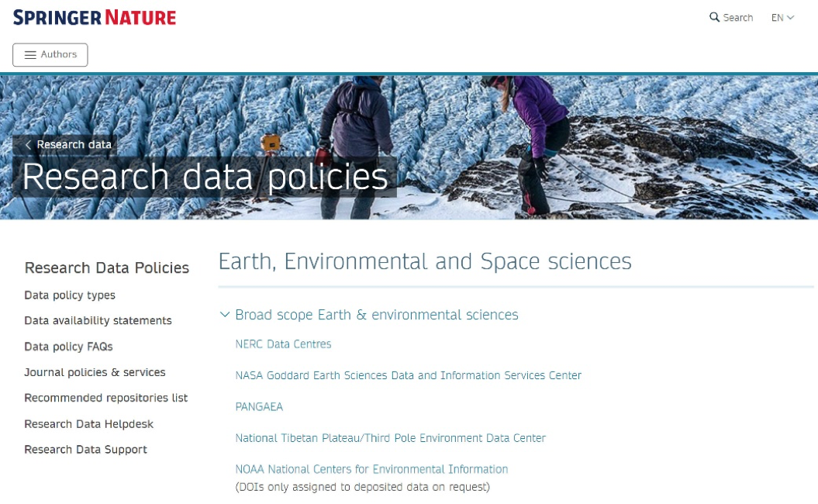Open Recommended repositories list
The image size is (818, 504).
coord(105,398)
